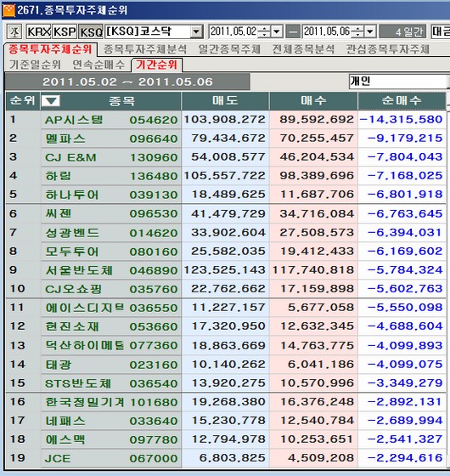Switch to 관심종목투자주체 tab
This screenshot has width=450, height=476.
(388, 49)
